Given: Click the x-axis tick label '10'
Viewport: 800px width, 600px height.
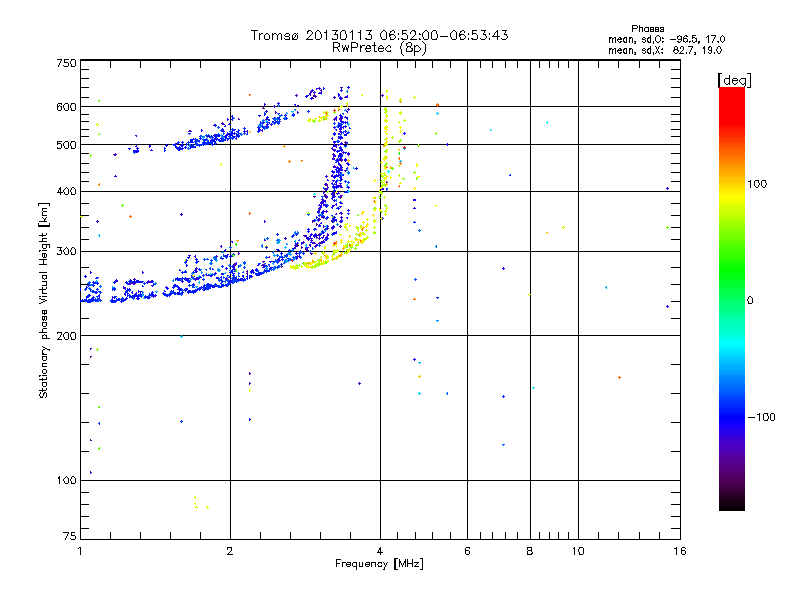Looking at the screenshot, I should pyautogui.click(x=578, y=551).
